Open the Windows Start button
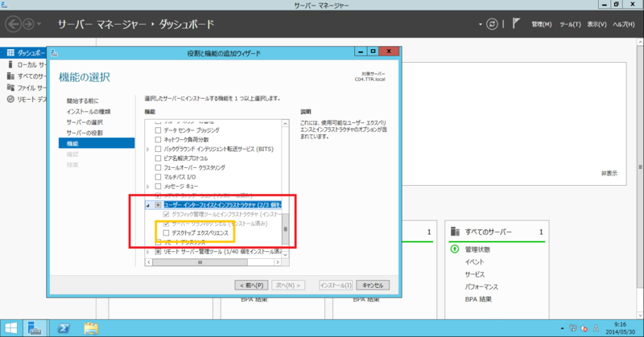This screenshot has width=644, height=337. pyautogui.click(x=10, y=328)
